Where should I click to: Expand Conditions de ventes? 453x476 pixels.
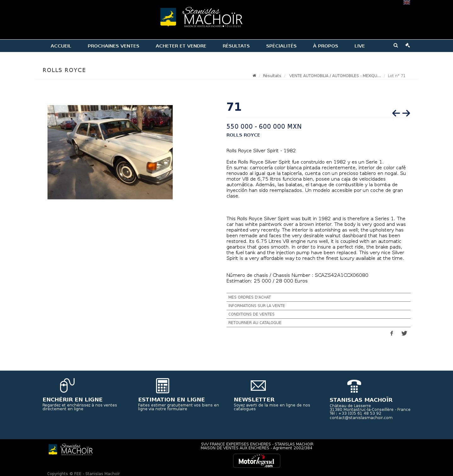318,314
